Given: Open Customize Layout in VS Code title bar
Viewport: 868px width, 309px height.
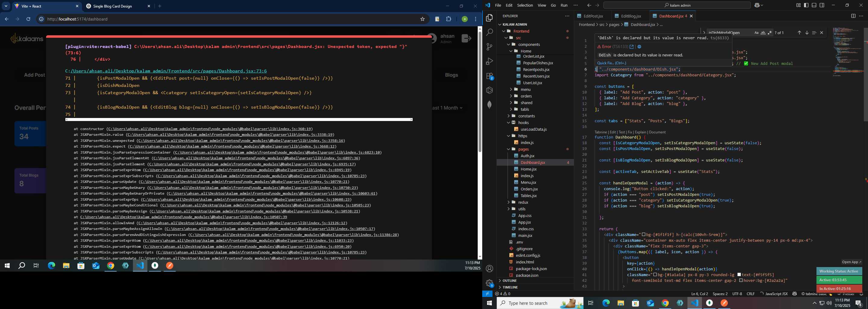Looking at the screenshot, I should click(x=798, y=5).
